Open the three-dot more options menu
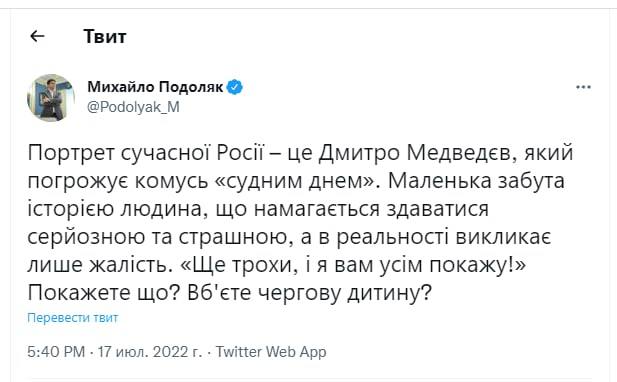617x382 pixels. (x=583, y=87)
